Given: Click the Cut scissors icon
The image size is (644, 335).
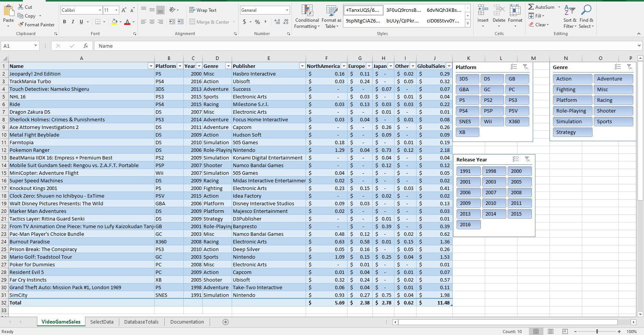Looking at the screenshot, I should coord(21,7).
